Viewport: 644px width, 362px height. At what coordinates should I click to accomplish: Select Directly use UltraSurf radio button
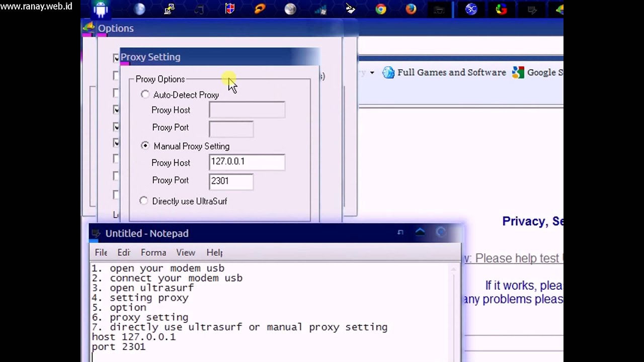[144, 201]
